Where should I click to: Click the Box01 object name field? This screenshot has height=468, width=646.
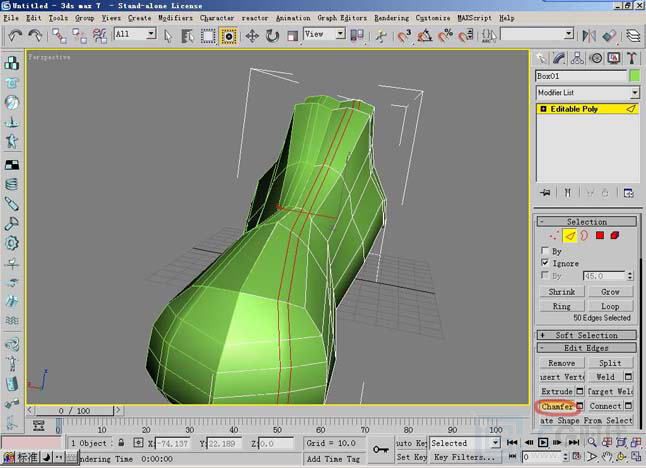[581, 76]
